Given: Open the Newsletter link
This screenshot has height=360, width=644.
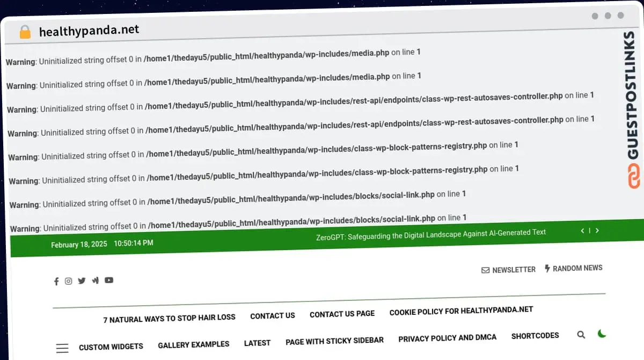Looking at the screenshot, I should [x=509, y=270].
